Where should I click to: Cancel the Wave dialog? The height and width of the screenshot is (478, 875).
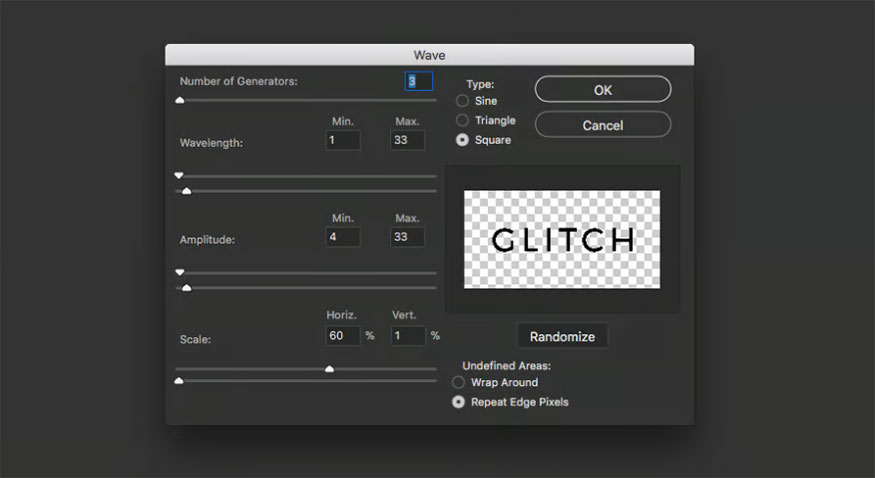602,125
